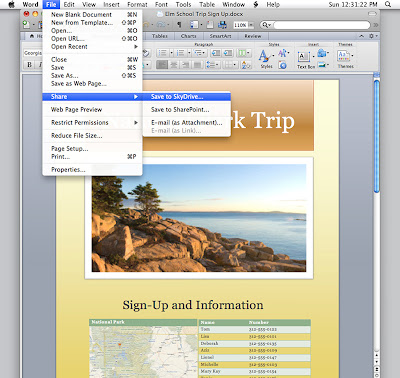Screen dimensions: 400x378
Task: Open the Help menu in menu bar
Action: click(x=273, y=4)
